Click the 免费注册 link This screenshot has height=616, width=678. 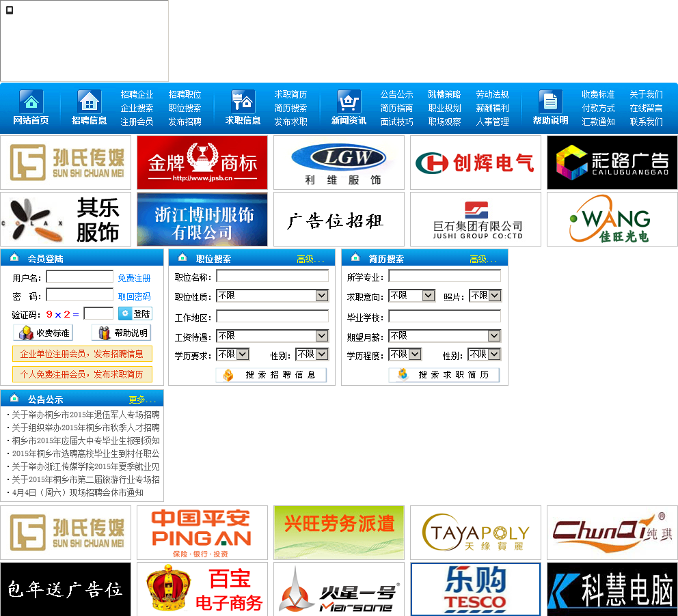click(134, 278)
